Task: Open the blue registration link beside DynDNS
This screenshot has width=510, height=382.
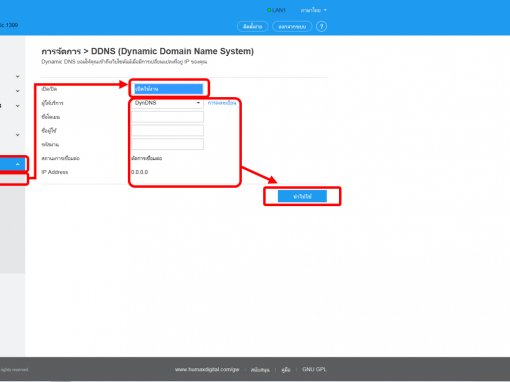Action: pos(222,103)
